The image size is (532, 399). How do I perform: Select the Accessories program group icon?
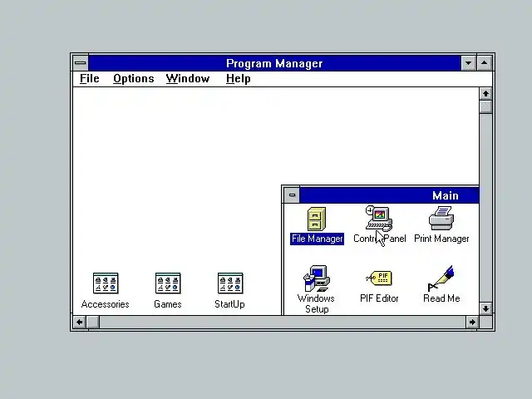click(x=106, y=283)
